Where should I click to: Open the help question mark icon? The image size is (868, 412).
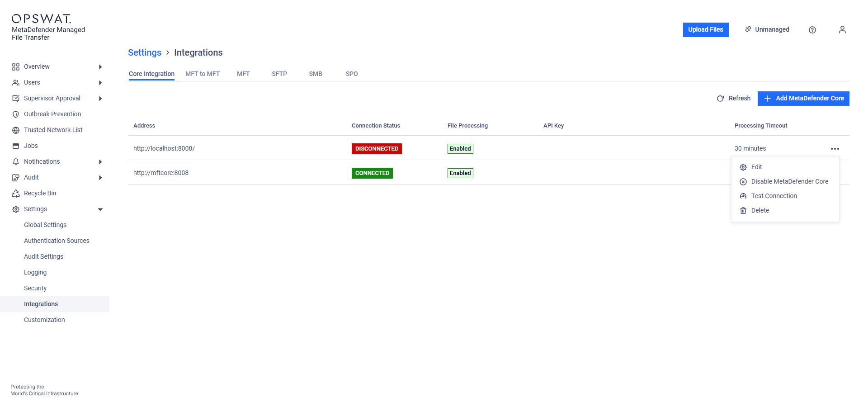tap(812, 30)
